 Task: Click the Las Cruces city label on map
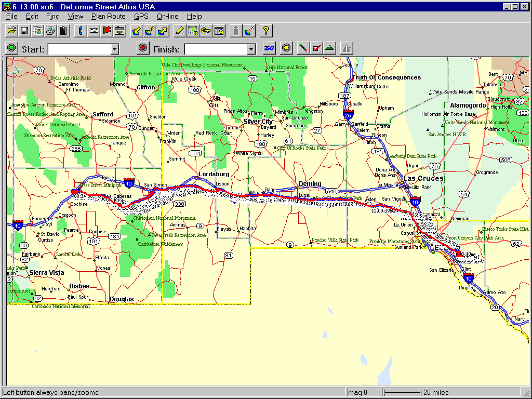click(423, 178)
